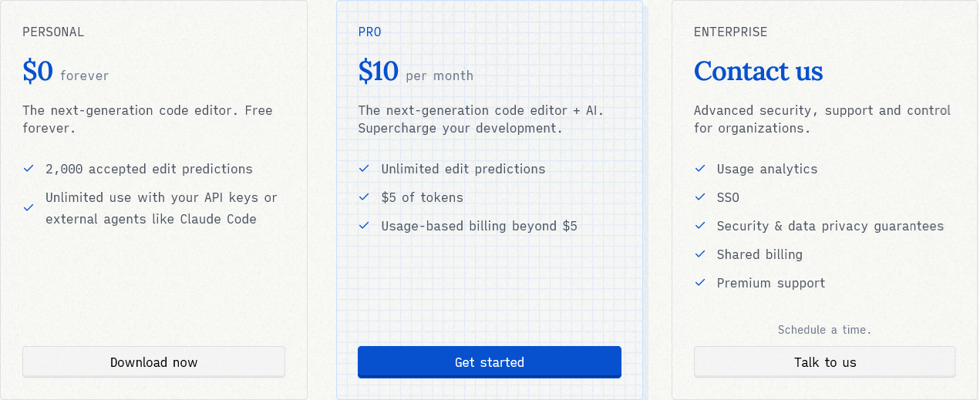
Task: Click the checkmark beside SSO
Action: pyautogui.click(x=700, y=197)
